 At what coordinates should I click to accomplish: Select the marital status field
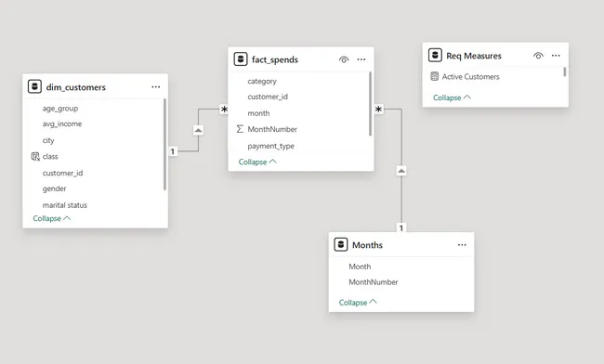(x=65, y=205)
